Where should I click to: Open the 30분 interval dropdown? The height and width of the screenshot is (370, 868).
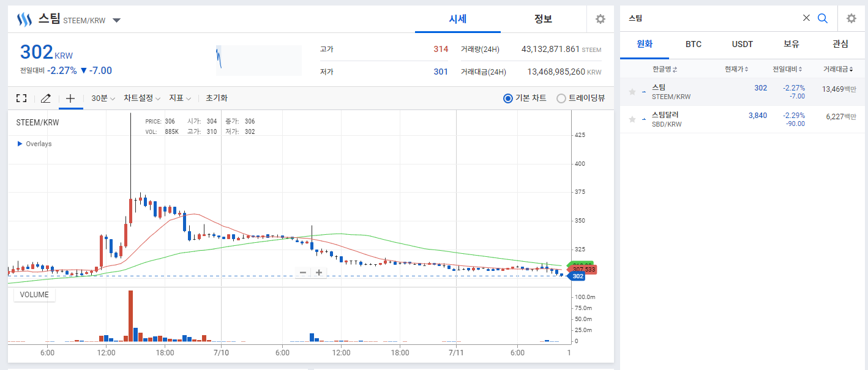click(x=103, y=98)
